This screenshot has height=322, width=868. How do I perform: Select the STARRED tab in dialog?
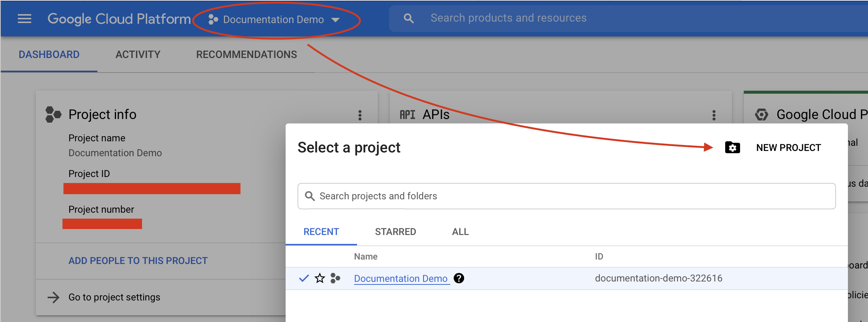pyautogui.click(x=395, y=232)
